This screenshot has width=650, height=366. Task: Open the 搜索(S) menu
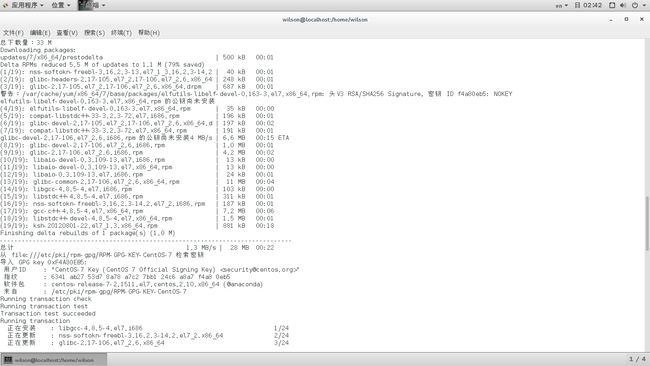95,32
